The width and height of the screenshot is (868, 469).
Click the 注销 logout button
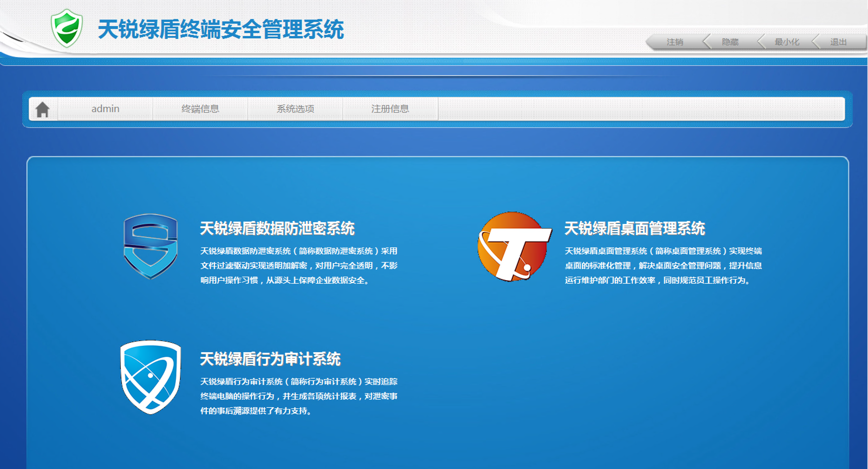click(675, 42)
